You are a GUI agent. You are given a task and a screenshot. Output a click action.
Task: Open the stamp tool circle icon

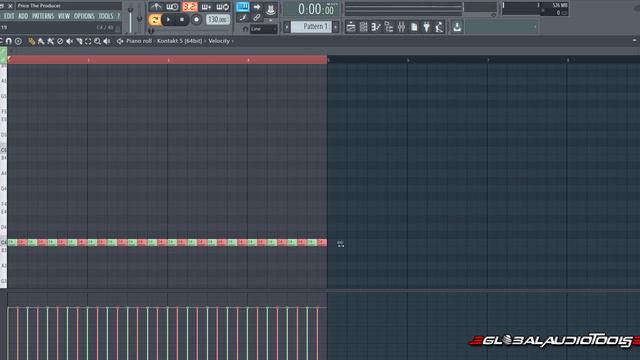[x=18, y=41]
